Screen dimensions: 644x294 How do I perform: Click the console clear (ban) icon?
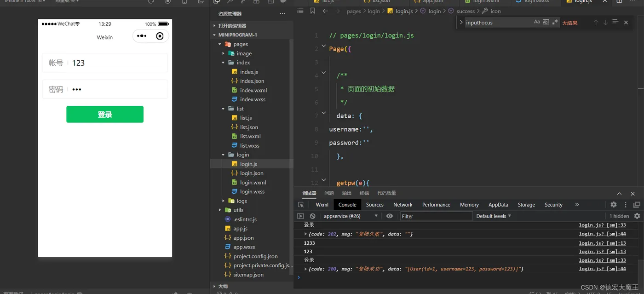[313, 216]
